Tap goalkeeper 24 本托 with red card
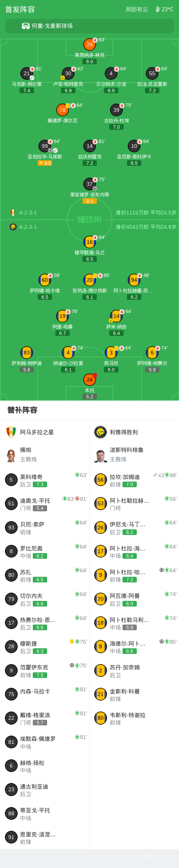This screenshot has width=179, height=868. click(x=90, y=380)
